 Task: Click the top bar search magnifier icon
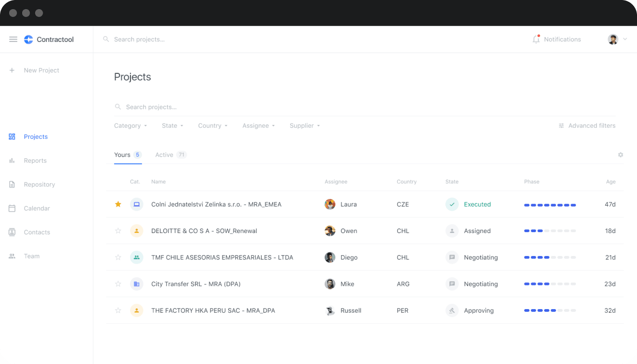[106, 39]
